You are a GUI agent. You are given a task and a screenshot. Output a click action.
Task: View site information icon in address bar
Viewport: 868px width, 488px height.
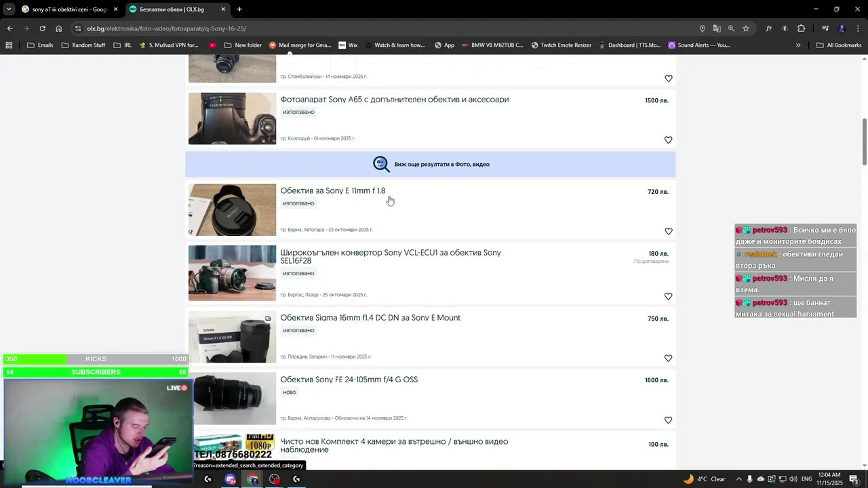78,28
